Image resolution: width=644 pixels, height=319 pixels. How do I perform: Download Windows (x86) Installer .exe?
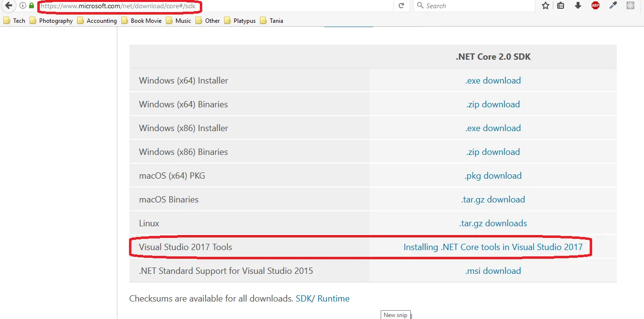pos(493,128)
